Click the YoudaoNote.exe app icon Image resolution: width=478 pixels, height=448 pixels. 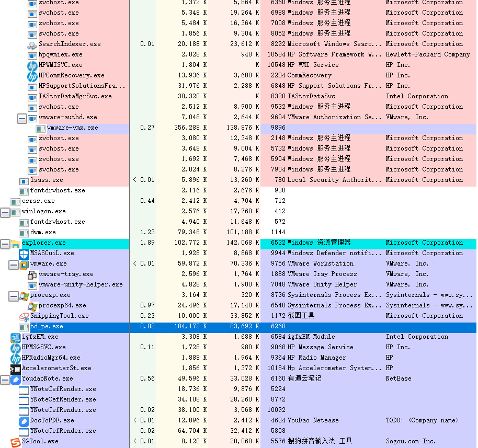[15, 380]
